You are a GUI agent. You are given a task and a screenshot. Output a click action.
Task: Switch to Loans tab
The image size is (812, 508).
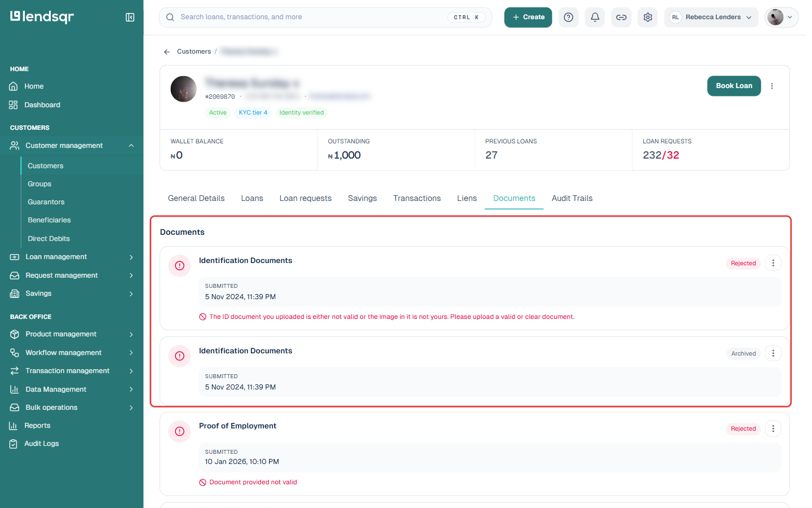(x=252, y=198)
